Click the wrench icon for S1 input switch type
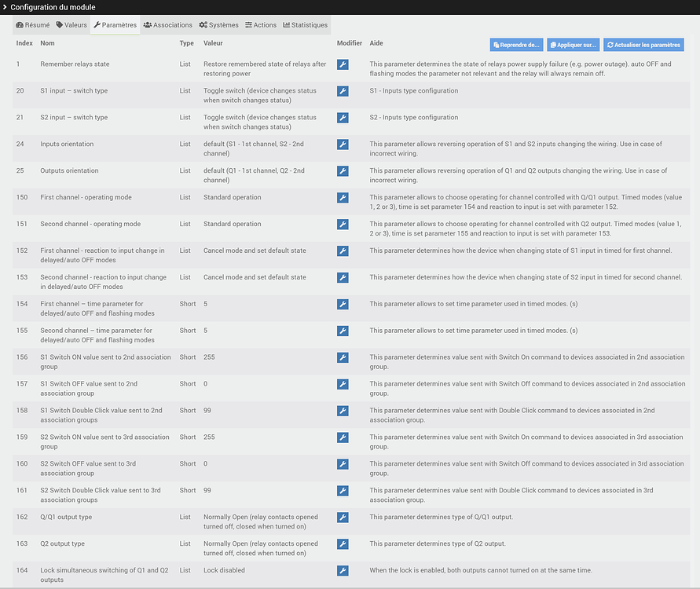The image size is (700, 589). [343, 91]
